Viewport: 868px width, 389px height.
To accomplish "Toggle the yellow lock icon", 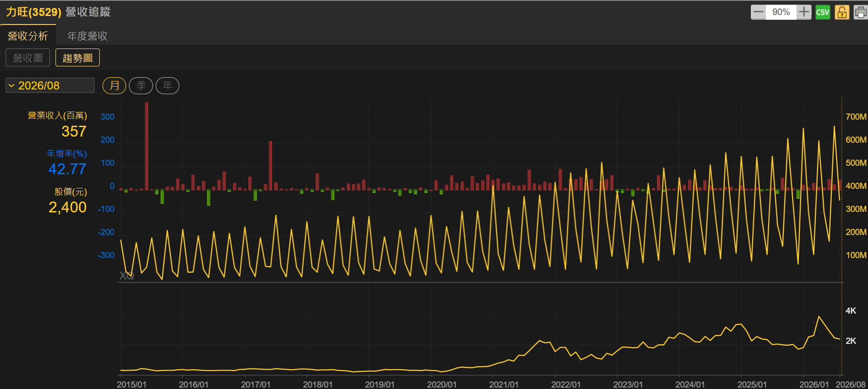I will pyautogui.click(x=842, y=12).
